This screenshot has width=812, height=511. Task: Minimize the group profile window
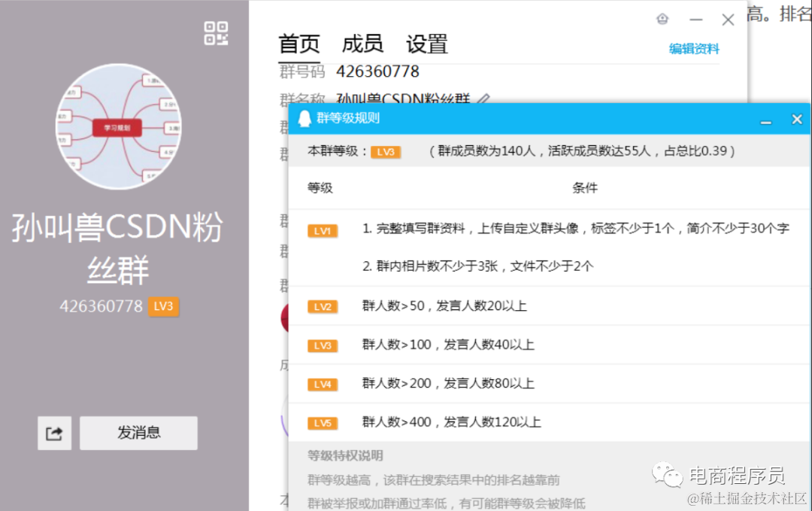tap(696, 20)
